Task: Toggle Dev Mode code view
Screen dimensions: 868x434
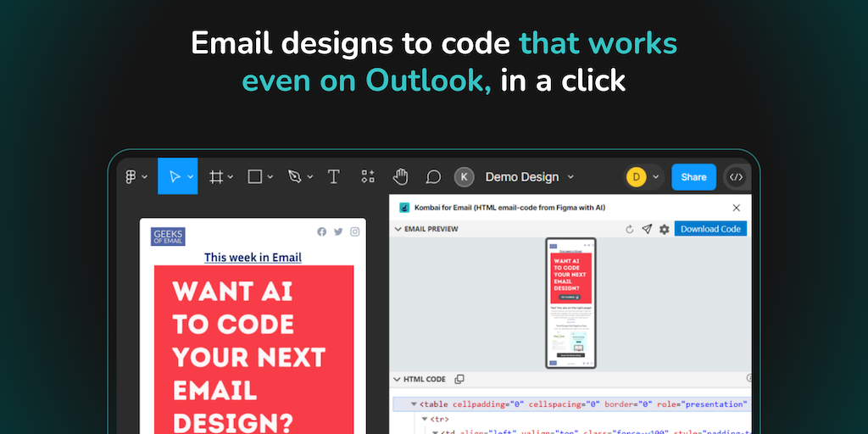Action: pyautogui.click(x=736, y=177)
